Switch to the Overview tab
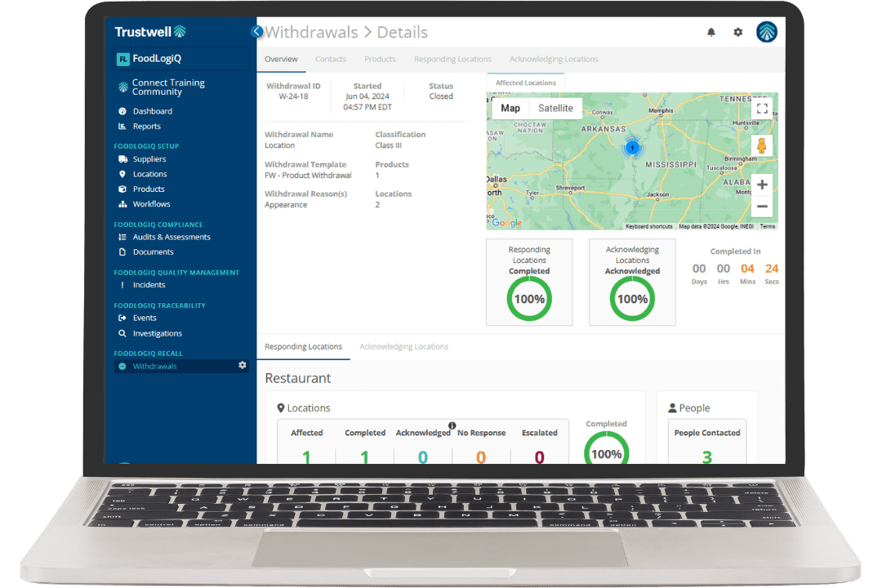This screenshot has width=882, height=588. (281, 59)
